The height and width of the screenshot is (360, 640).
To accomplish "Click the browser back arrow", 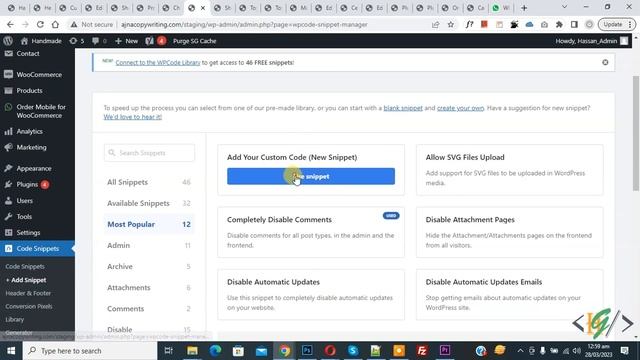I will tap(10, 24).
